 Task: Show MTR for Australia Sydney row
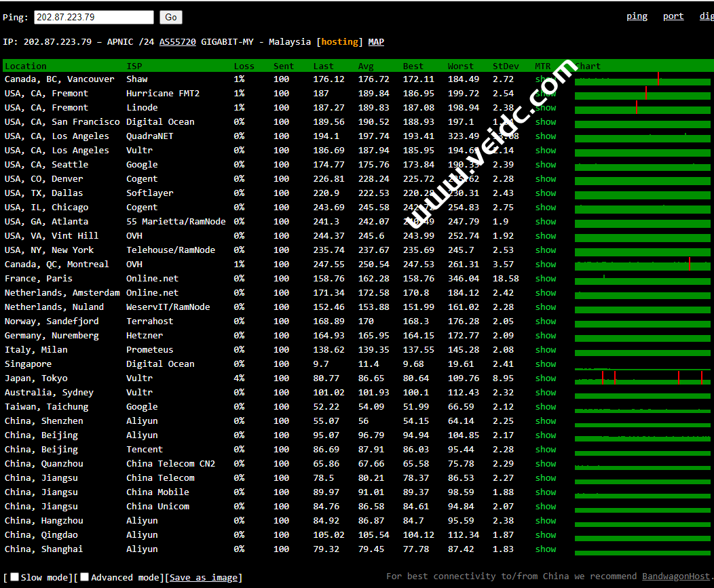546,392
